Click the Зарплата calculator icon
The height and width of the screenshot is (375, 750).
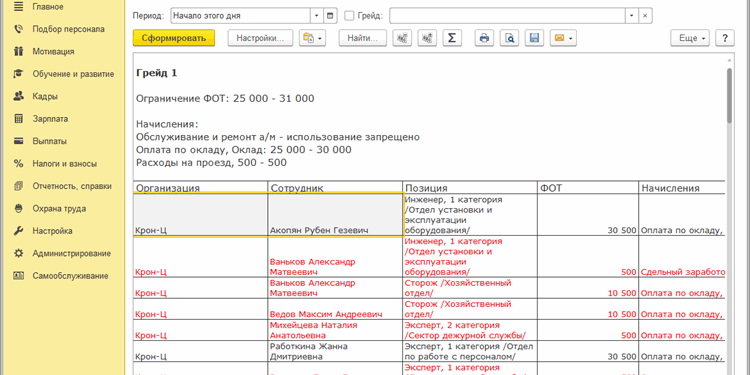click(19, 119)
